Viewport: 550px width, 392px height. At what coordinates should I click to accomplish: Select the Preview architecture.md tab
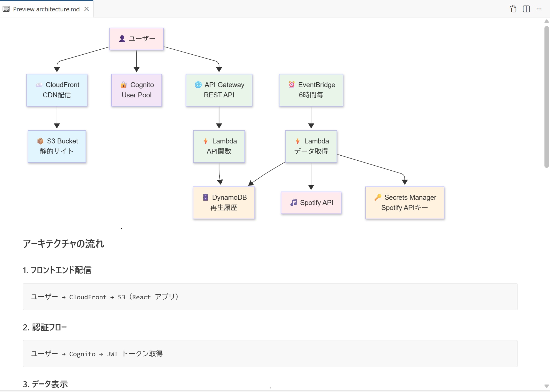(x=46, y=9)
